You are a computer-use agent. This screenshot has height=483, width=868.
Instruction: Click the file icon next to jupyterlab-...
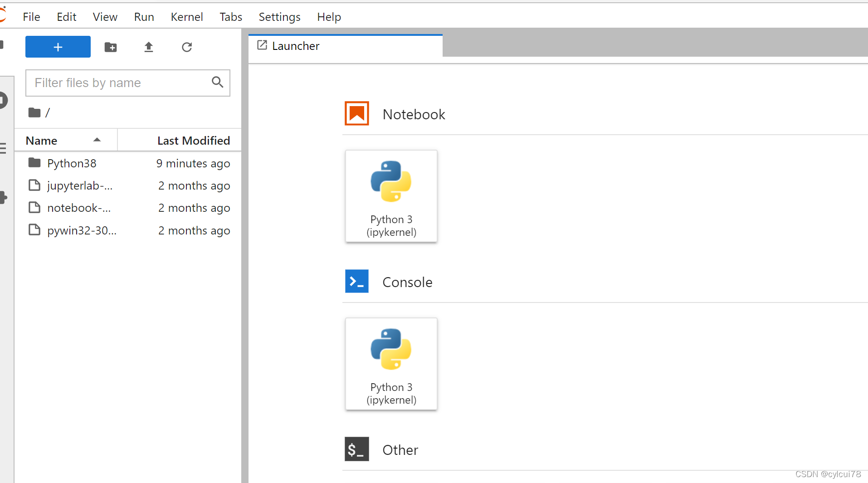pyautogui.click(x=34, y=185)
